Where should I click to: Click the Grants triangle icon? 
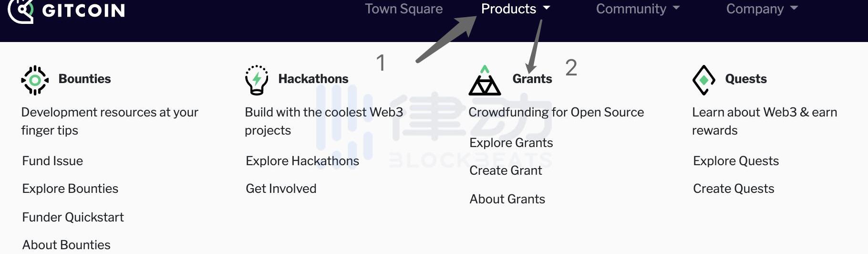click(x=485, y=81)
